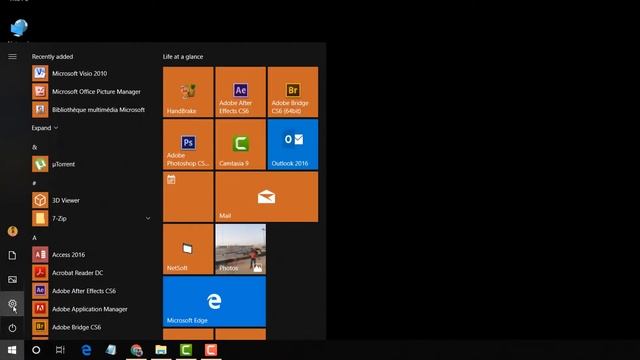Screen dimensions: 640x360
Task: Open the taskbar notepad-like app after Edge
Action: pos(111,350)
